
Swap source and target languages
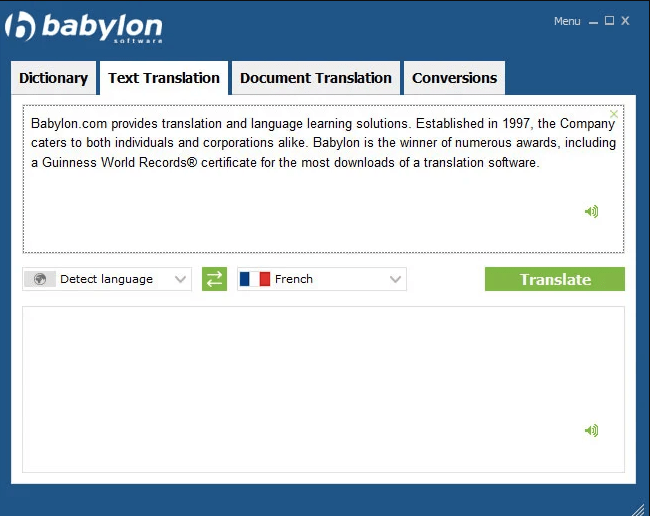click(214, 279)
